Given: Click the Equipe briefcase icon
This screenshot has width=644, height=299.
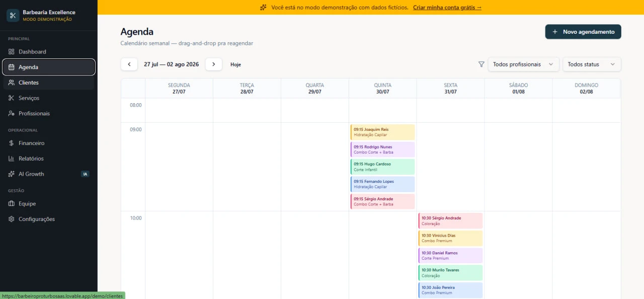Looking at the screenshot, I should (11, 204).
